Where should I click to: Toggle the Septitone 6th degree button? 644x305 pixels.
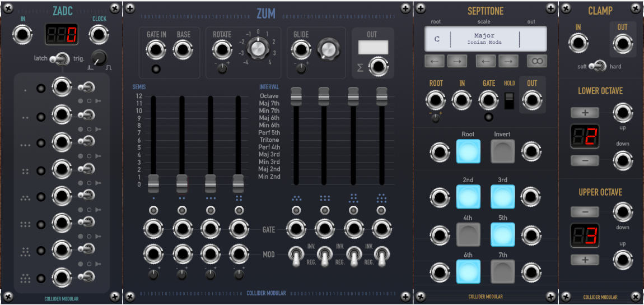(x=468, y=272)
